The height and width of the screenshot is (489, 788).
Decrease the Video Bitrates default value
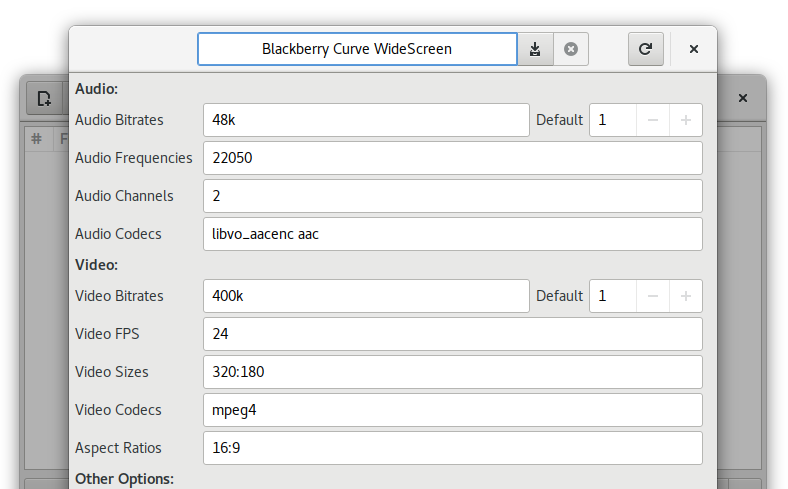pos(653,296)
